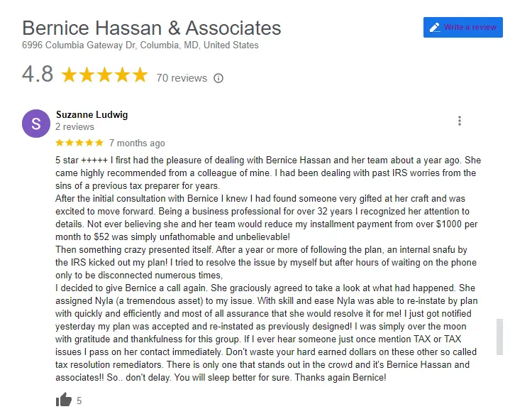Click the third star of overall rating

point(104,75)
